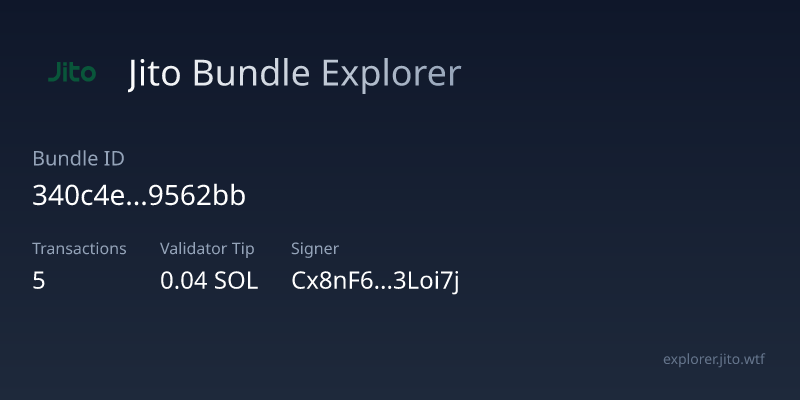Click the green Jito logo
The image size is (800, 400).
(x=72, y=73)
